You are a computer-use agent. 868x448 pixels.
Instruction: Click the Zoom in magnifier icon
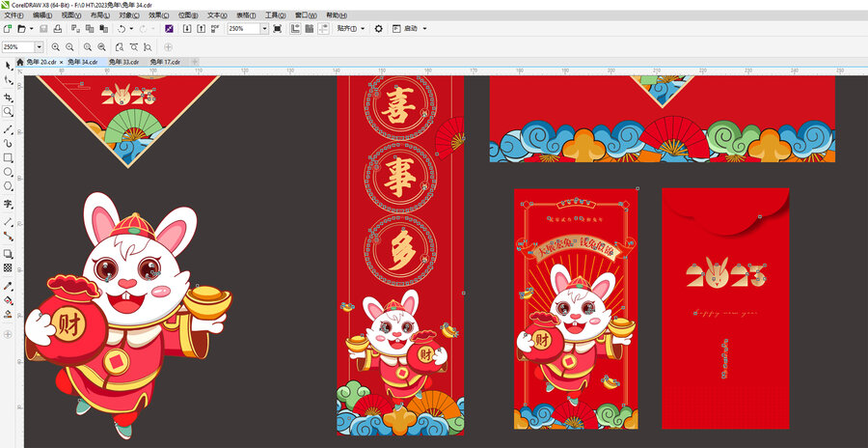pyautogui.click(x=55, y=47)
